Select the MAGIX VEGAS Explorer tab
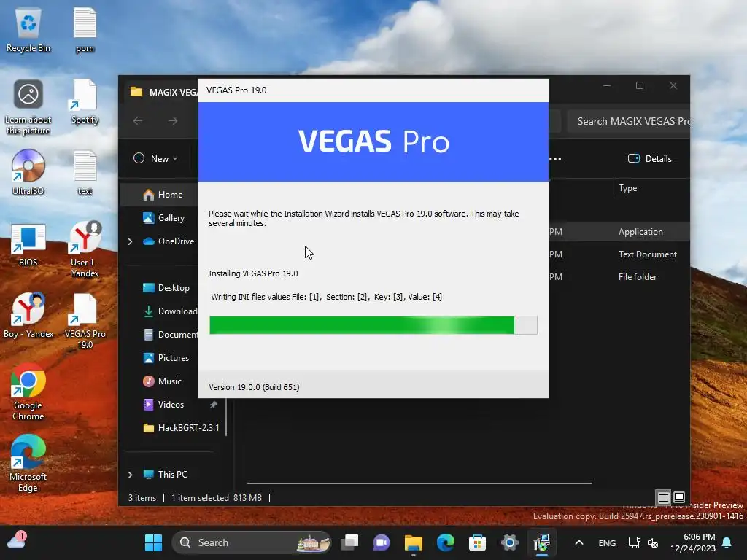Viewport: 747px width, 560px height. pos(163,92)
